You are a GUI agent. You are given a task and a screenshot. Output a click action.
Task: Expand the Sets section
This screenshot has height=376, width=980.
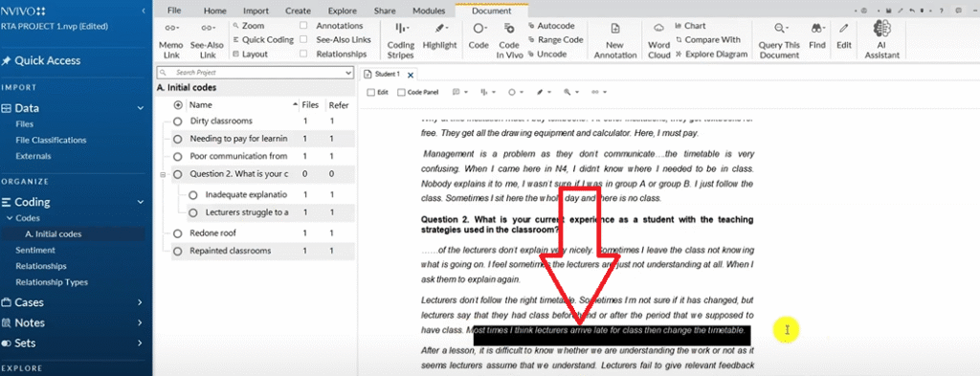(x=141, y=343)
